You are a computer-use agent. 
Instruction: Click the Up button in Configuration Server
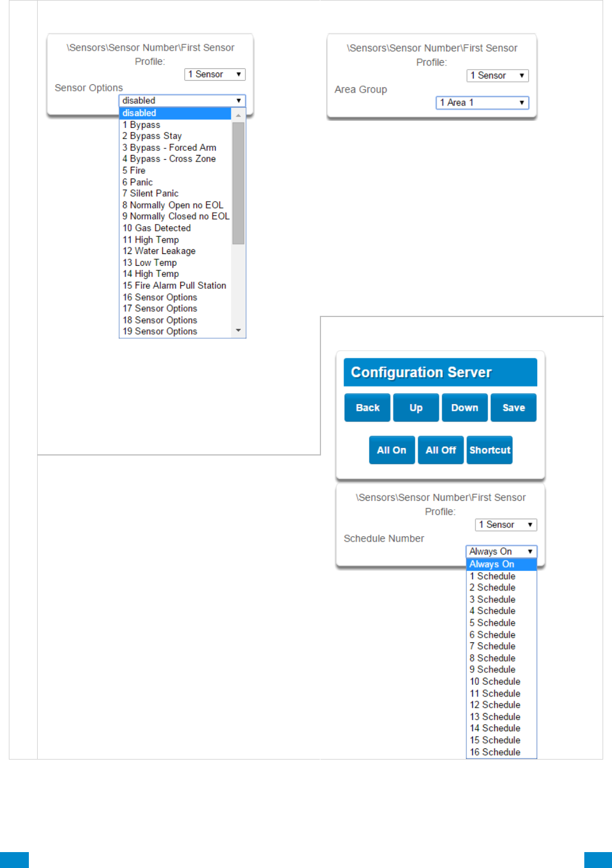coord(416,408)
